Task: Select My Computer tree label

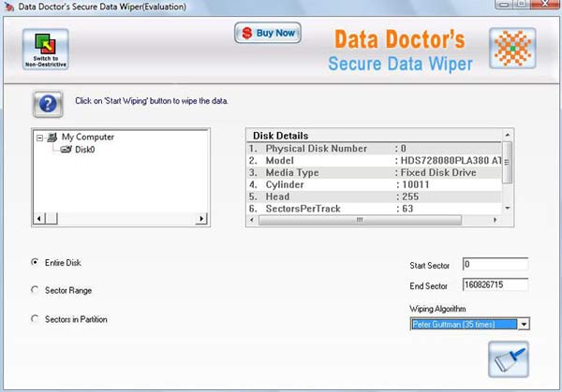Action: coord(88,138)
